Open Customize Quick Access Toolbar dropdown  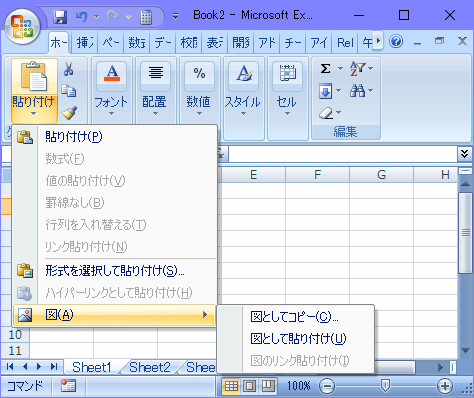coord(175,16)
